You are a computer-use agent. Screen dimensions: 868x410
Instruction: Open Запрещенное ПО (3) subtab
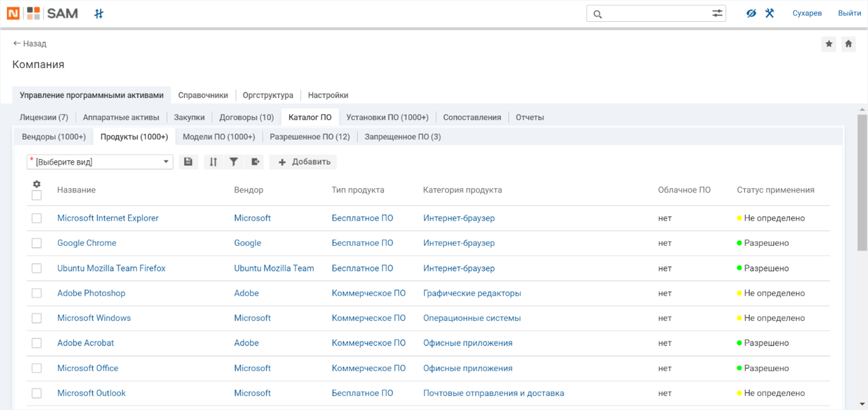(402, 137)
